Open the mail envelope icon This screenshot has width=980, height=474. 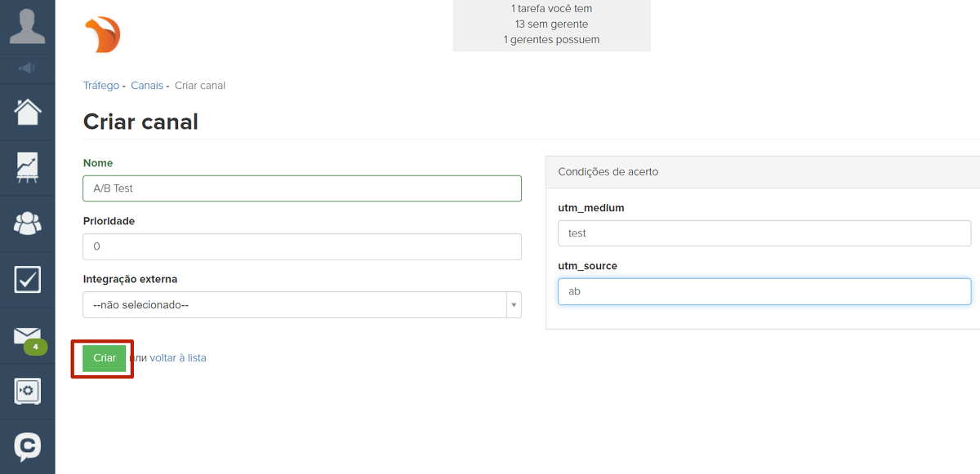pos(27,335)
